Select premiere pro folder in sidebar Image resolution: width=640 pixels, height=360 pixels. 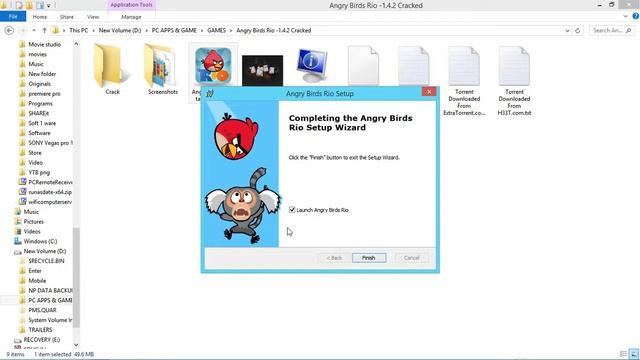pyautogui.click(x=44, y=93)
